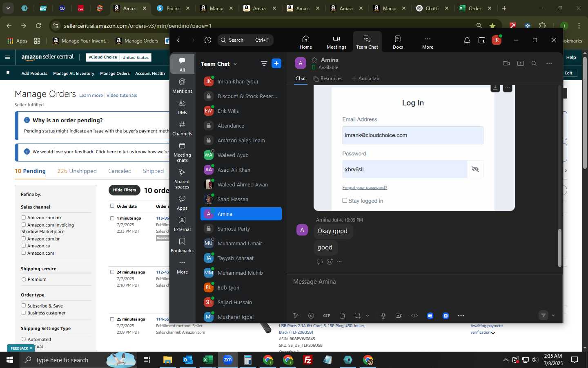Open DMs in Zoom sidebar
The width and height of the screenshot is (588, 368).
182,107
